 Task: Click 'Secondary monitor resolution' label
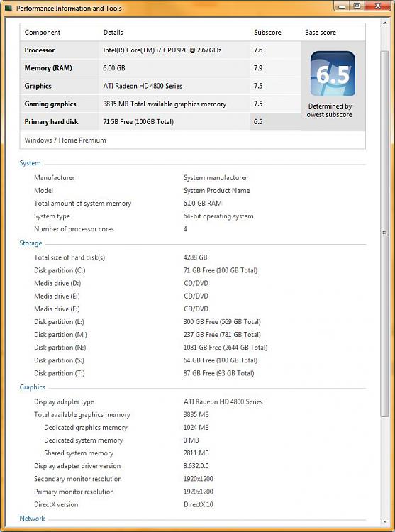(x=77, y=479)
